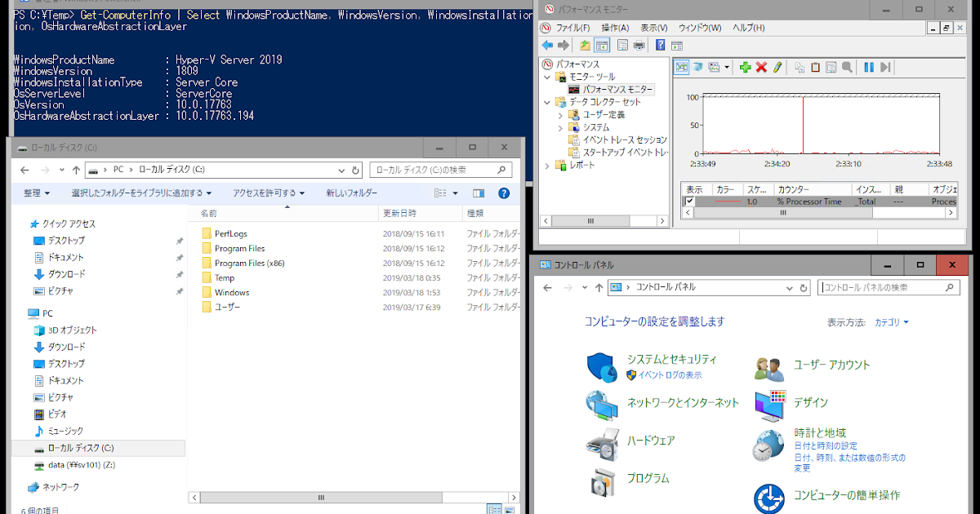Add a counter with the green plus icon

(x=744, y=66)
